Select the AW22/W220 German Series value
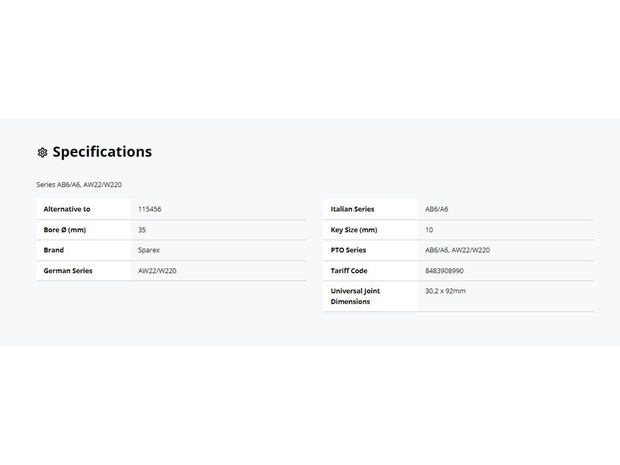The height and width of the screenshot is (465, 620). click(157, 271)
